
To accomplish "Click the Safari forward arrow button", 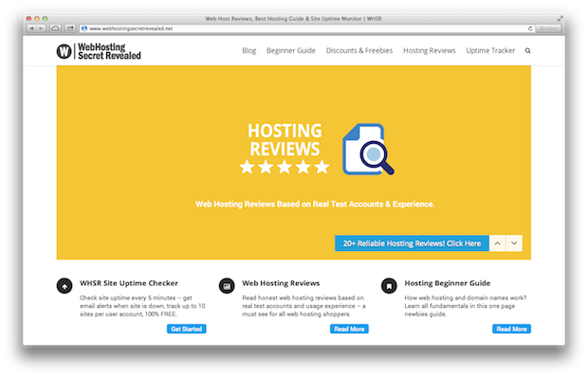I will point(41,28).
